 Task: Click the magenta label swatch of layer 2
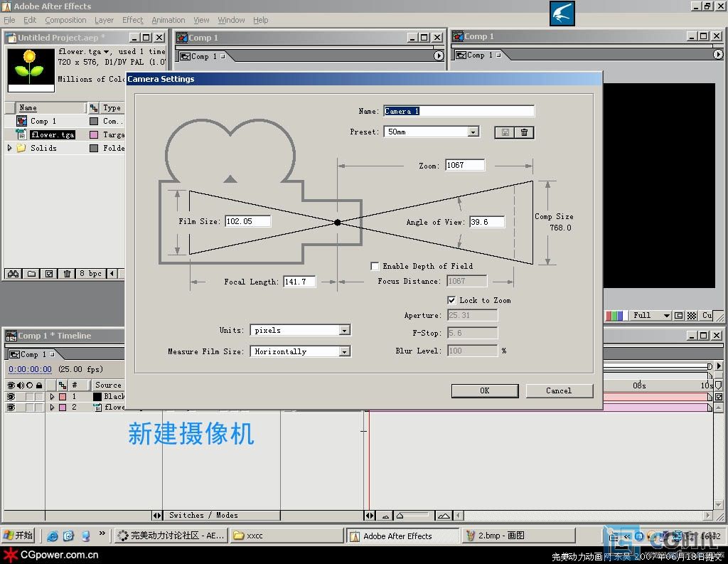coord(63,408)
